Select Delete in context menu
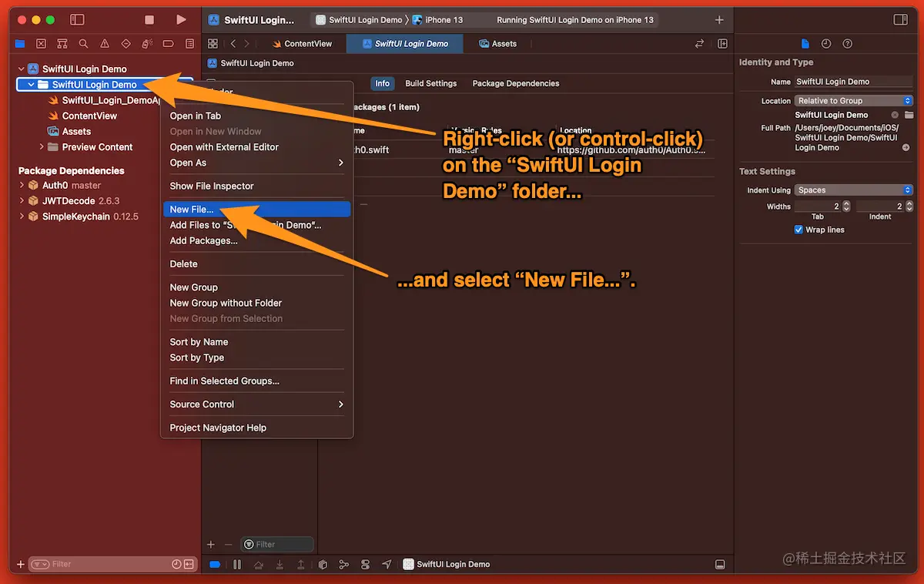 (256, 263)
